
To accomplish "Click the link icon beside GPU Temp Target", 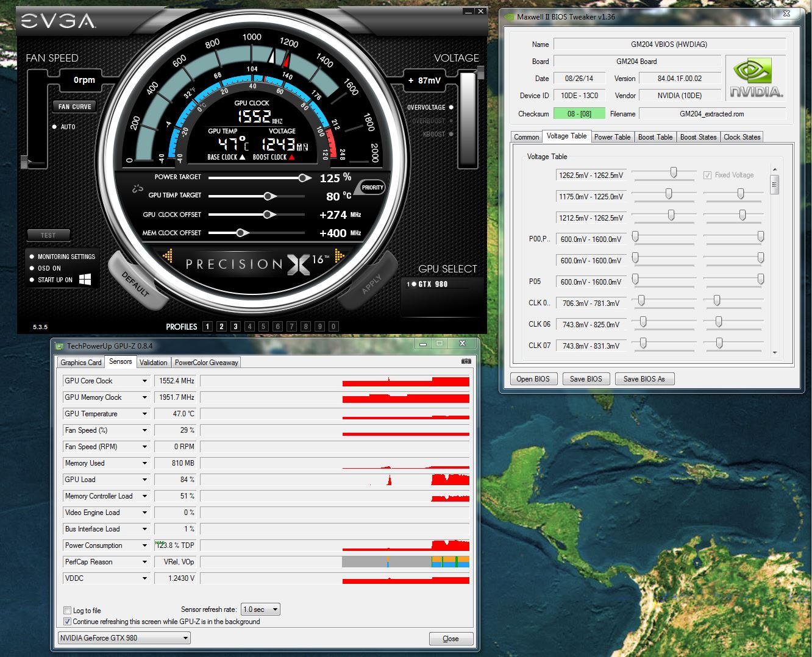I will pos(138,190).
